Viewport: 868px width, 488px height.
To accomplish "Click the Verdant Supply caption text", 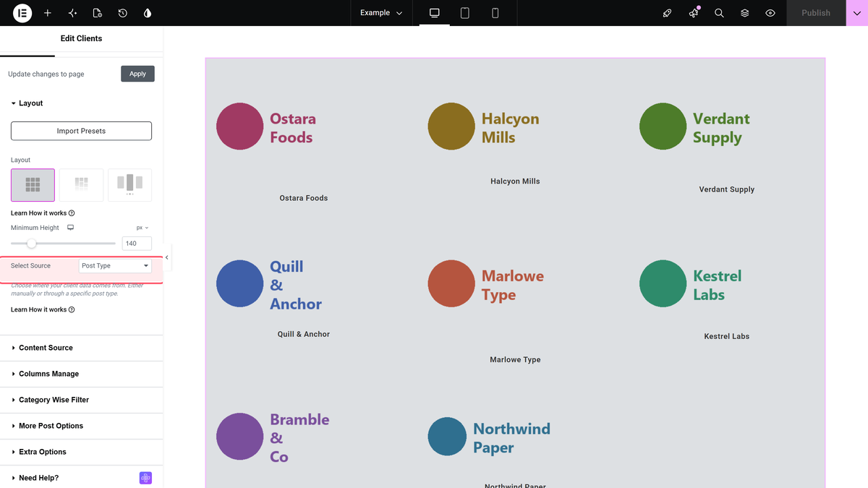I will click(727, 189).
